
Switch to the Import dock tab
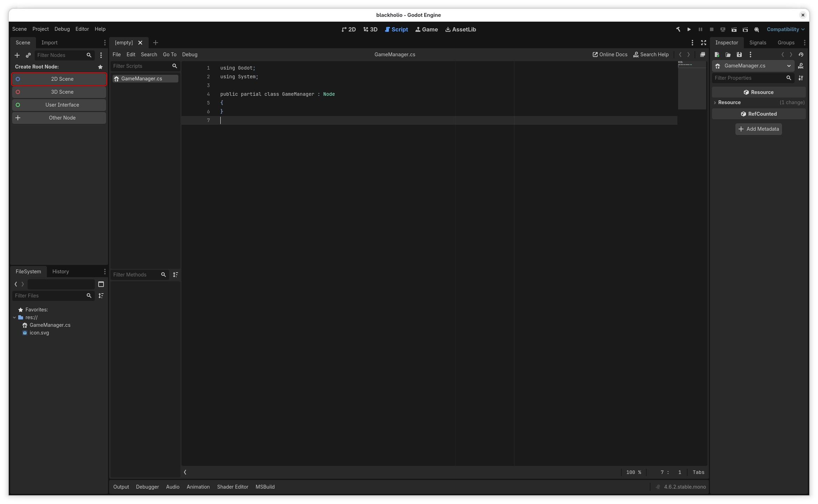pos(49,43)
